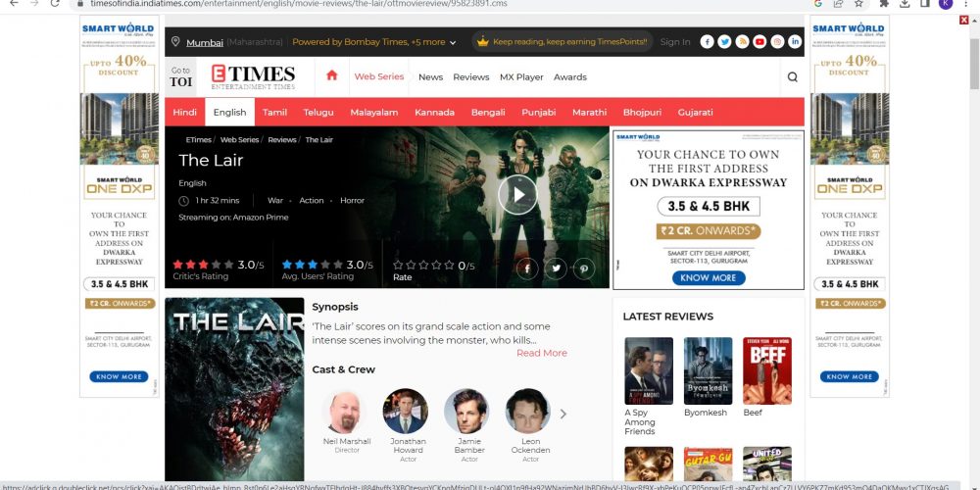
Task: Open the site search magnifier
Action: [793, 76]
